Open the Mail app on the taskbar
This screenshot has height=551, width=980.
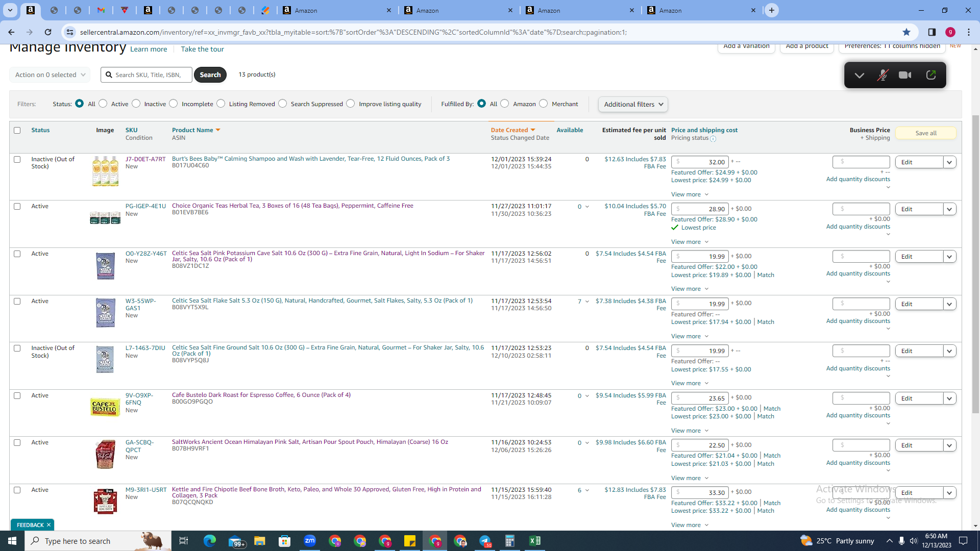[x=236, y=541]
